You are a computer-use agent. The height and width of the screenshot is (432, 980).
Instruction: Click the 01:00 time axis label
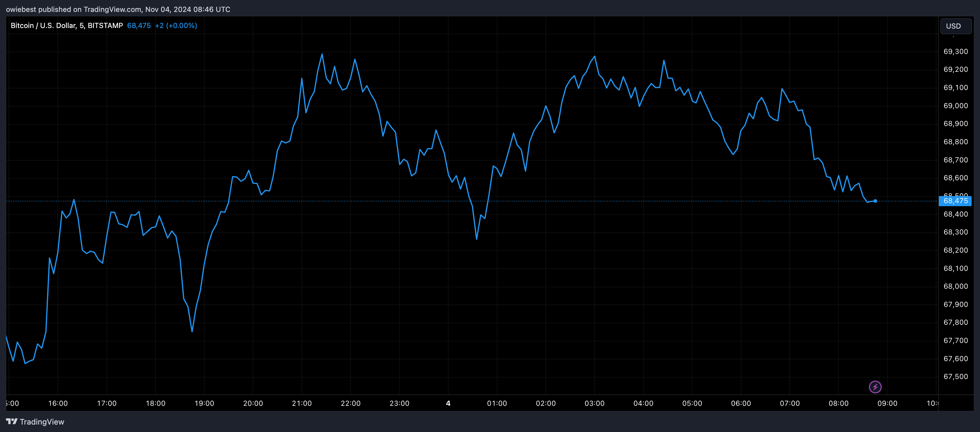pos(497,403)
